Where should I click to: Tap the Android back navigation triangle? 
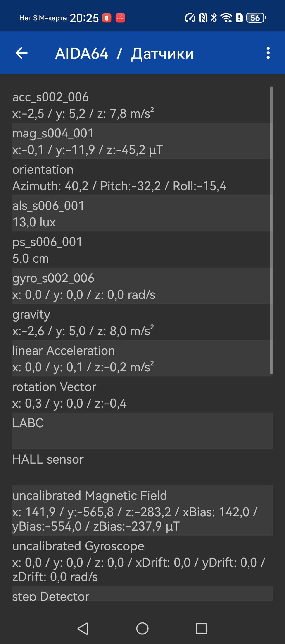pos(83,629)
